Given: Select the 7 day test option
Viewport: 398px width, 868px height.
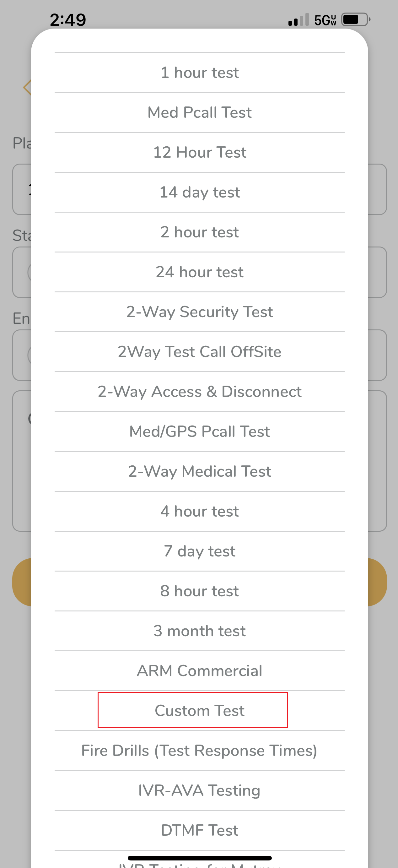Looking at the screenshot, I should point(199,551).
